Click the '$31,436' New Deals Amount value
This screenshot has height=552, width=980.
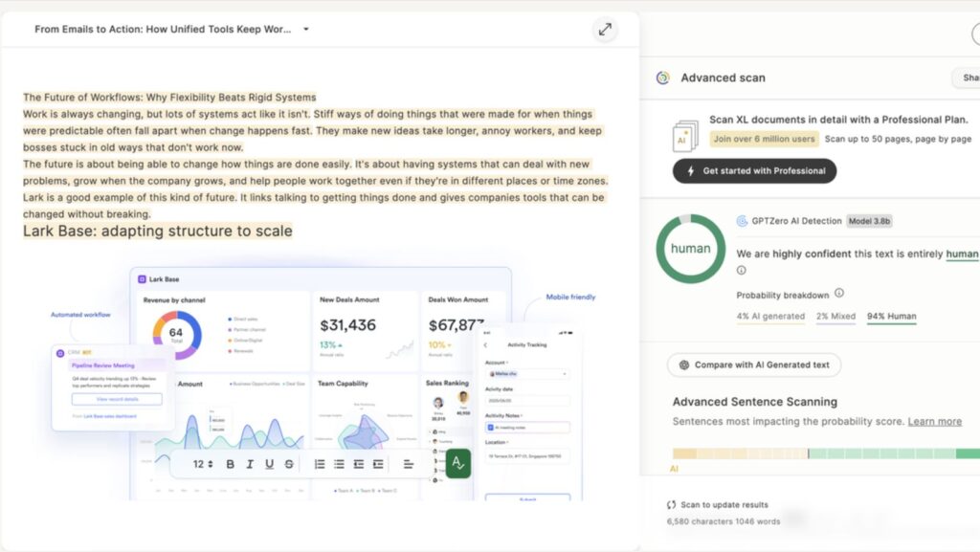[x=347, y=325]
